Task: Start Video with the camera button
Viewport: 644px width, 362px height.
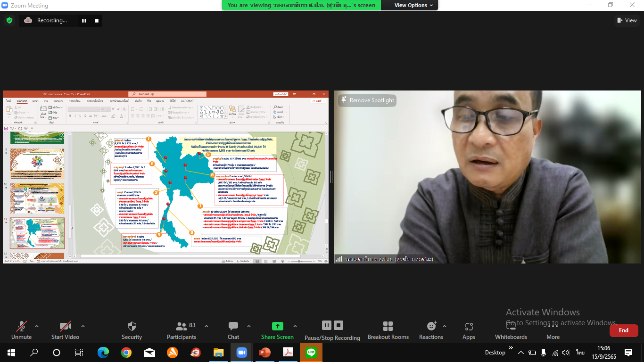Action: pyautogui.click(x=65, y=330)
